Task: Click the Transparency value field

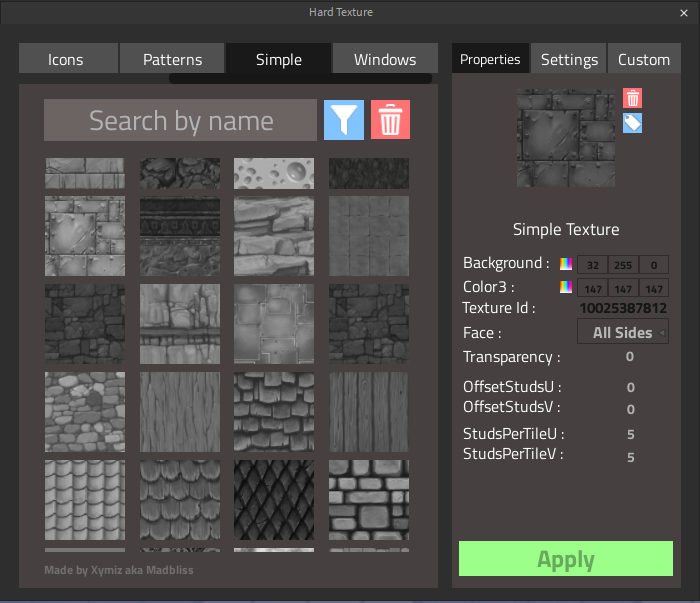Action: point(630,357)
